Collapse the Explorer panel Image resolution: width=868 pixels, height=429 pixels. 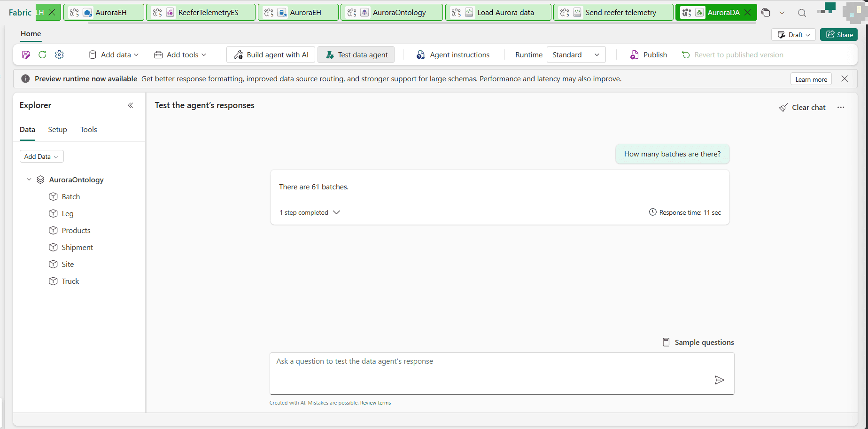coord(131,105)
